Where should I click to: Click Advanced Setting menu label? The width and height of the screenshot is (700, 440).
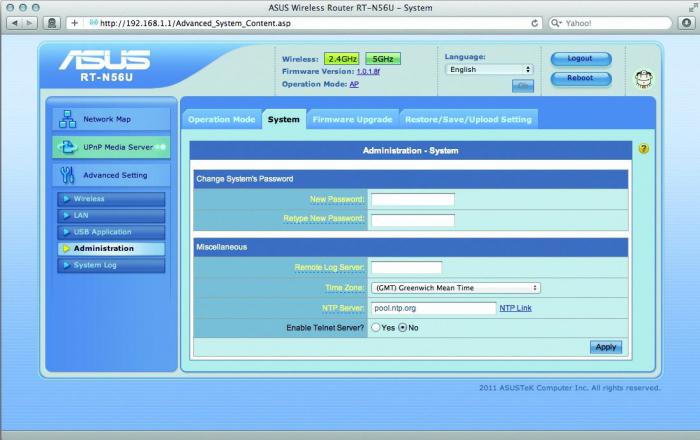115,175
